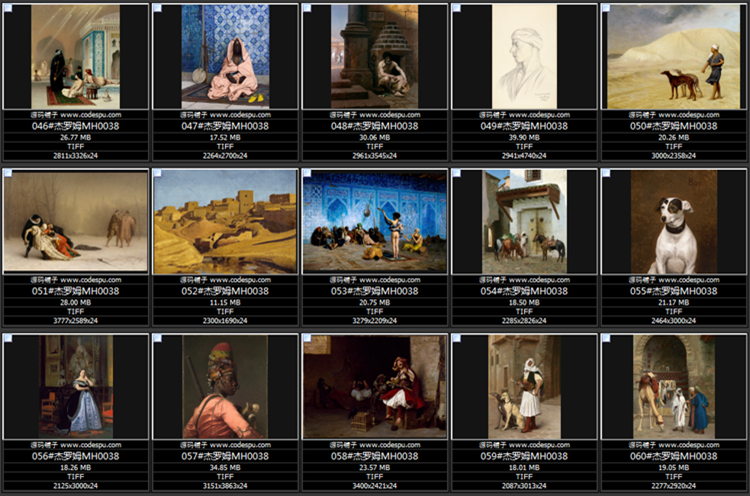Click file name 046#杰罗姆MH0038
Viewport: 750px width, 496px height.
coord(76,126)
